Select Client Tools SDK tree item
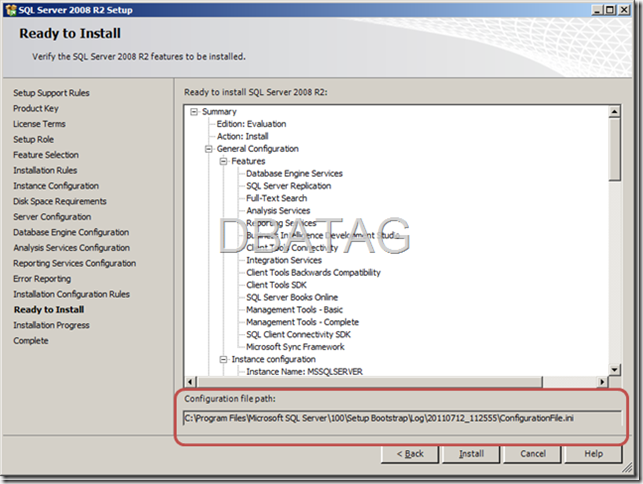The height and width of the screenshot is (484, 643). click(x=276, y=285)
